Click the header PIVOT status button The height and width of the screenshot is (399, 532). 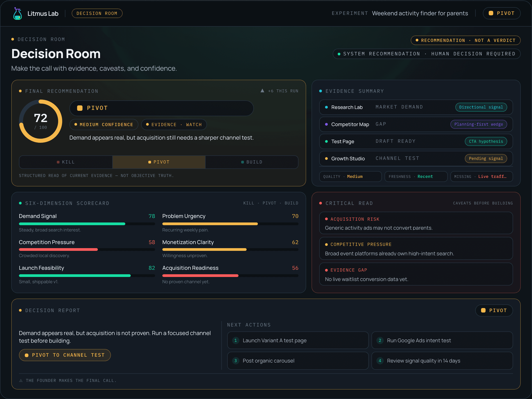pyautogui.click(x=502, y=13)
